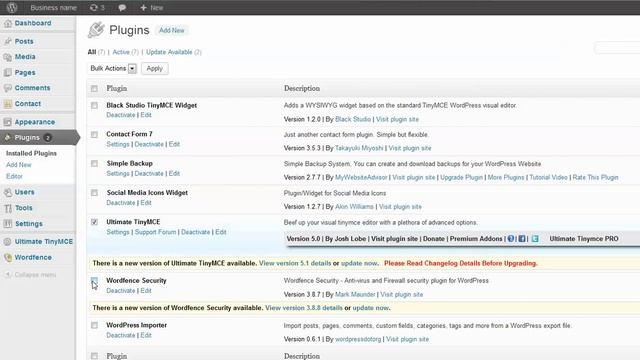The image size is (640, 360).
Task: Click the Wordfence sidebar icon
Action: pyautogui.click(x=8, y=258)
